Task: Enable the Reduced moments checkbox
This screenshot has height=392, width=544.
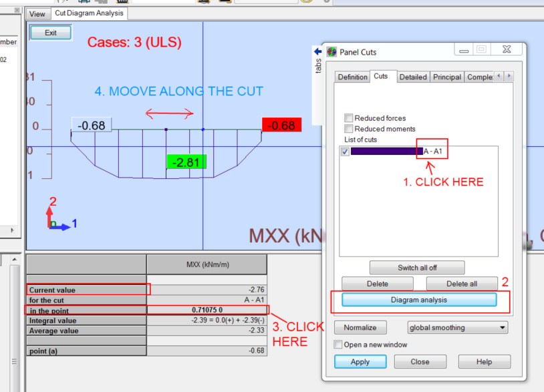Action: click(349, 129)
